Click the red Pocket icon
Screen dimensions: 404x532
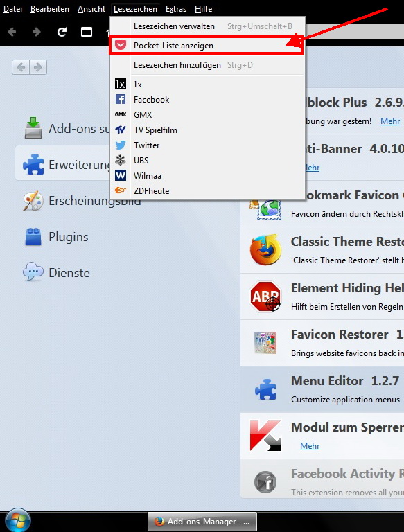click(121, 45)
